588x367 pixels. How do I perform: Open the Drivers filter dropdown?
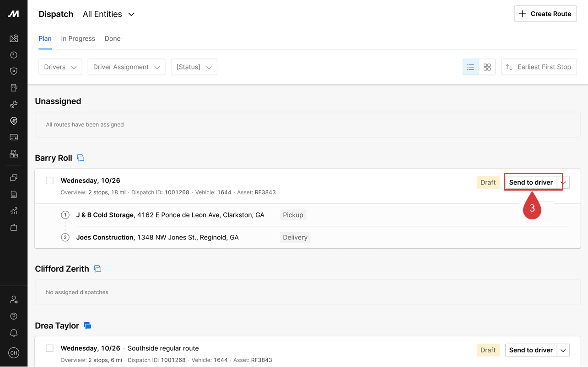(x=60, y=67)
